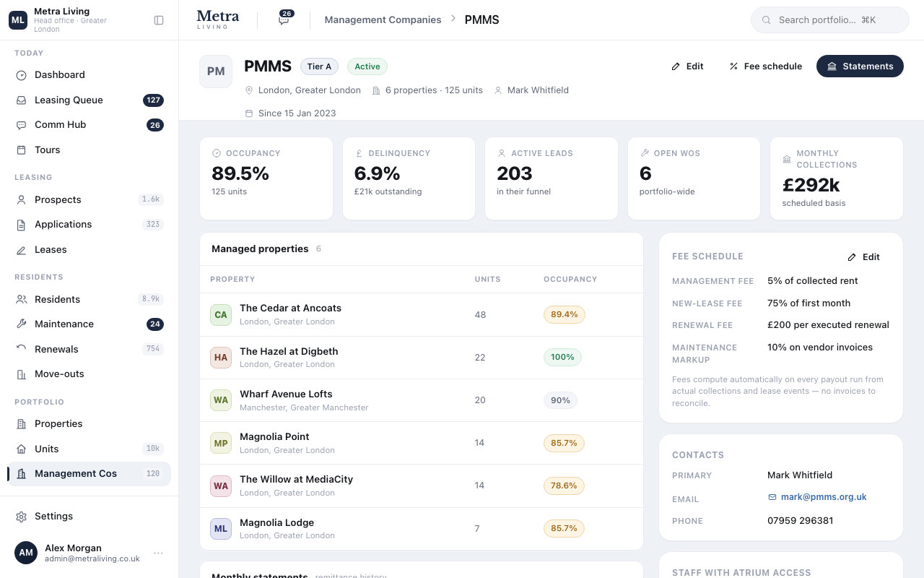Click the Settings gear icon

[22, 517]
